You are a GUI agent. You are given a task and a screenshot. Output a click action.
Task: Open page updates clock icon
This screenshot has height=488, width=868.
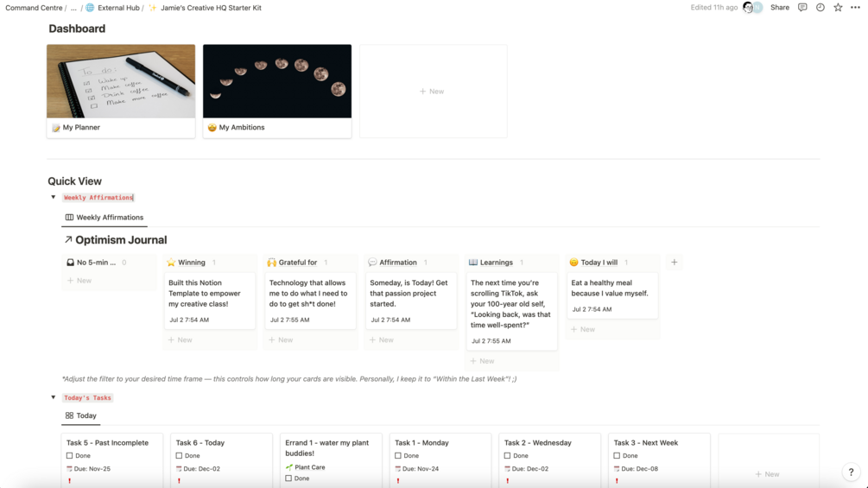point(820,8)
